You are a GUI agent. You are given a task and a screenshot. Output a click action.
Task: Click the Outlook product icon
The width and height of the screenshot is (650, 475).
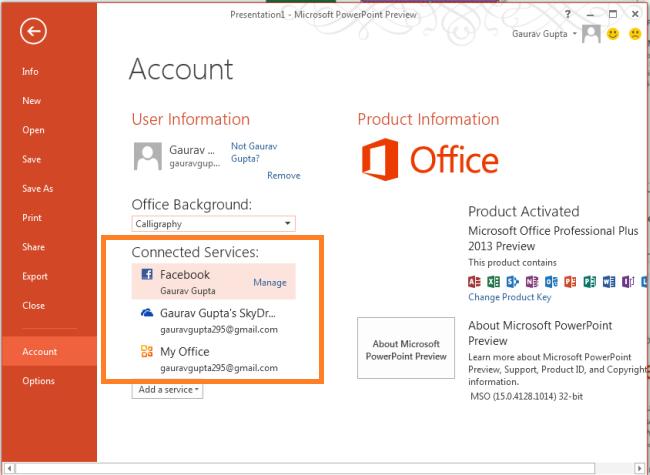(551, 282)
